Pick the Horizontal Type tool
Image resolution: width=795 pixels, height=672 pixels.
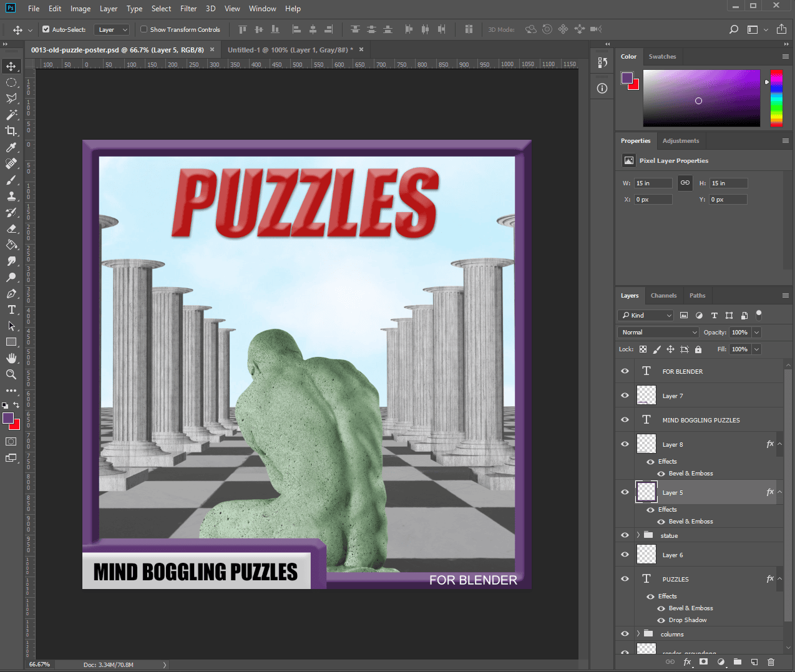click(11, 309)
